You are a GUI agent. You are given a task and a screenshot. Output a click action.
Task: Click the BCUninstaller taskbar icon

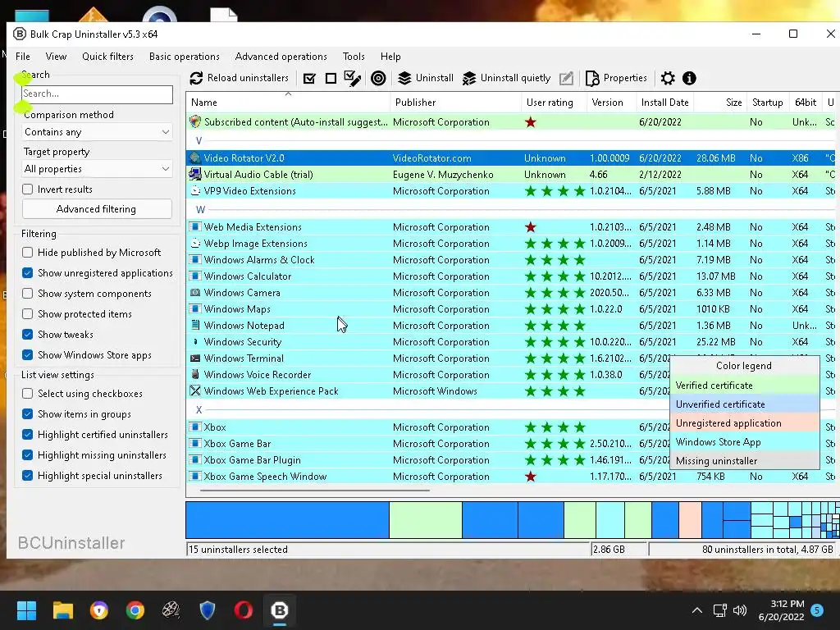279,610
